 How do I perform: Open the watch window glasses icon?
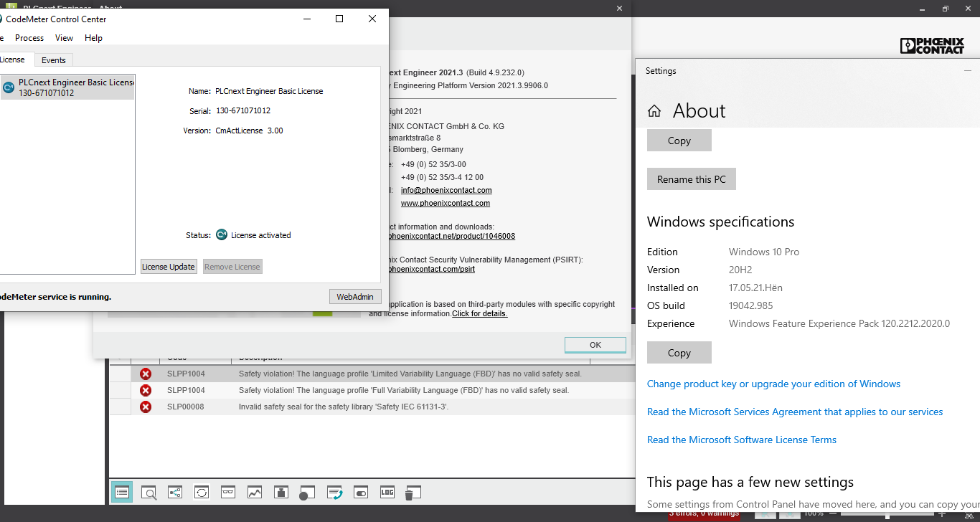pyautogui.click(x=228, y=493)
